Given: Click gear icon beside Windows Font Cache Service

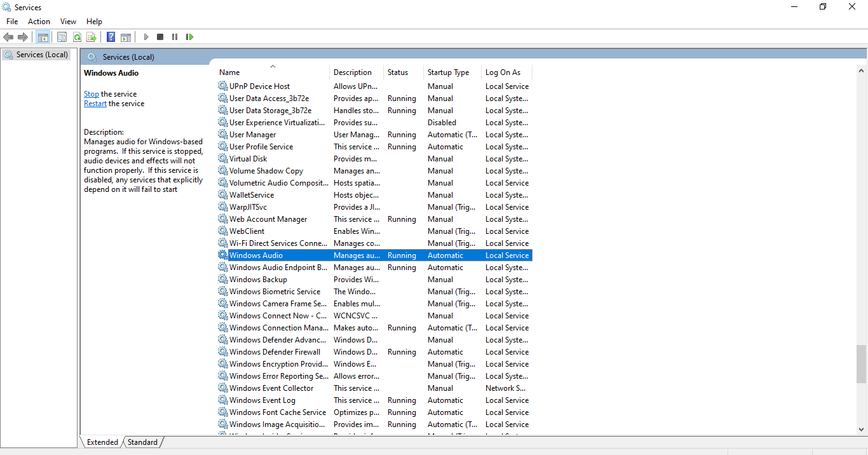Looking at the screenshot, I should point(222,412).
